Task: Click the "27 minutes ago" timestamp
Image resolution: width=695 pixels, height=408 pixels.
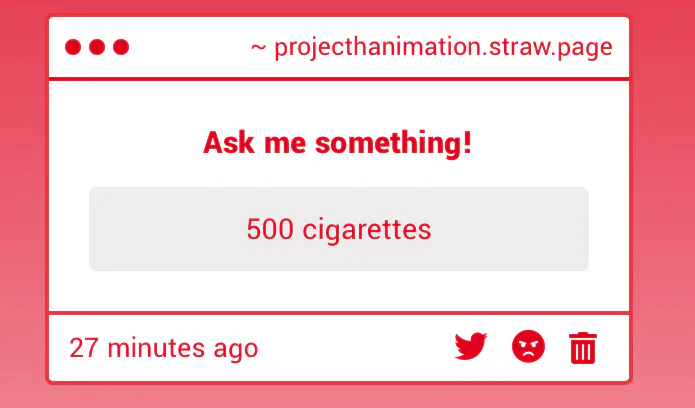Action: 164,348
